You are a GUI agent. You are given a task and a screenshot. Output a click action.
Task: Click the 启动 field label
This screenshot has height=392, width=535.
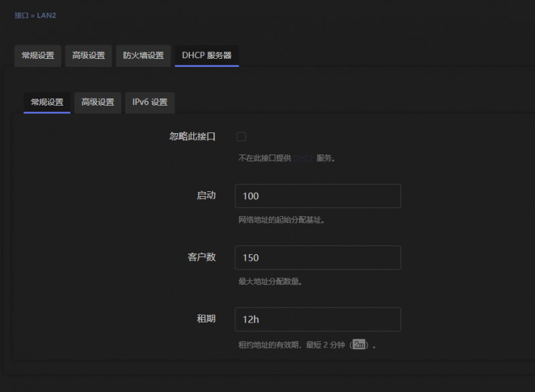click(x=206, y=195)
